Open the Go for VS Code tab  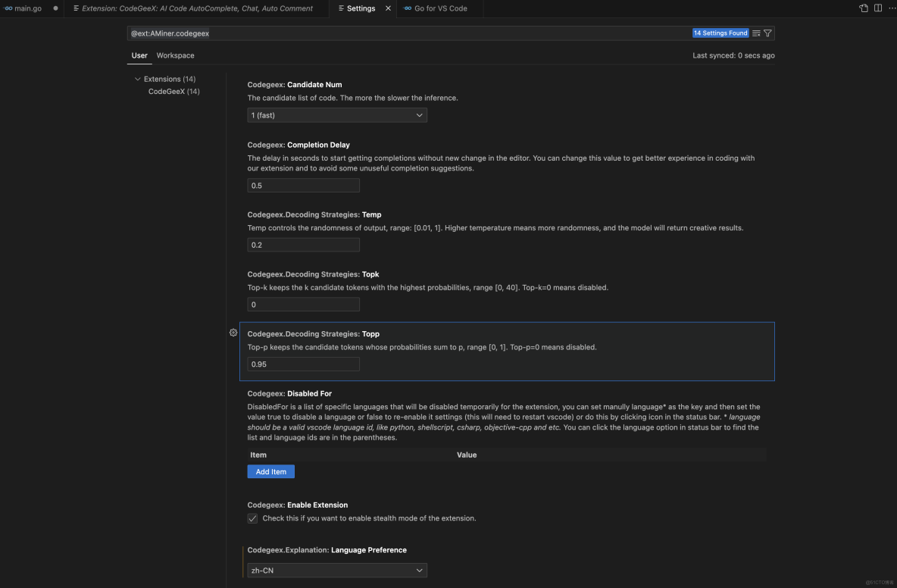pos(440,8)
